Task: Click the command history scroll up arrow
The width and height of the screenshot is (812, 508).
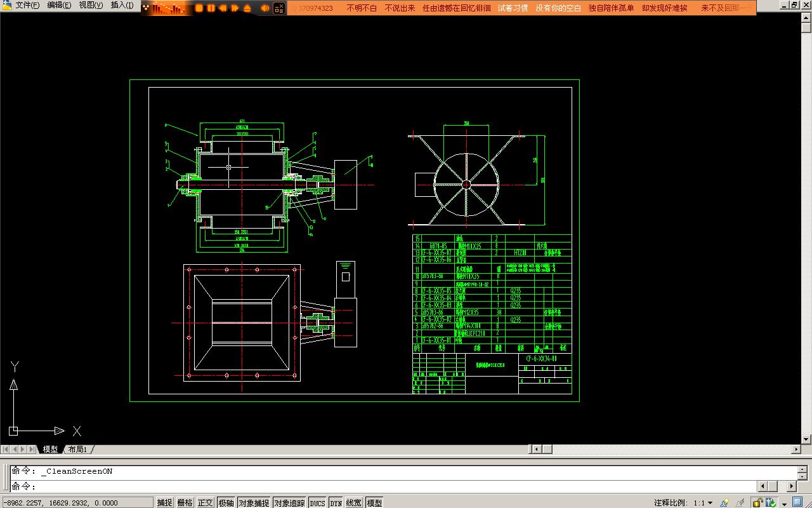Action: [x=803, y=469]
